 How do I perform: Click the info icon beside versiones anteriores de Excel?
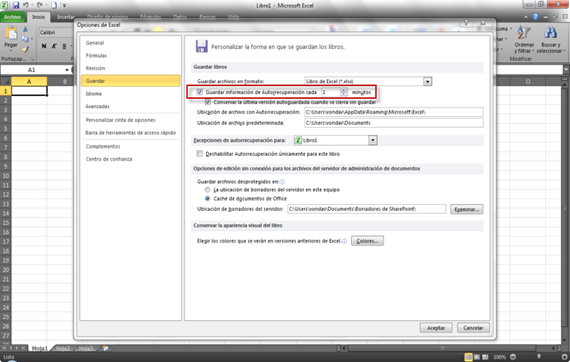point(344,241)
